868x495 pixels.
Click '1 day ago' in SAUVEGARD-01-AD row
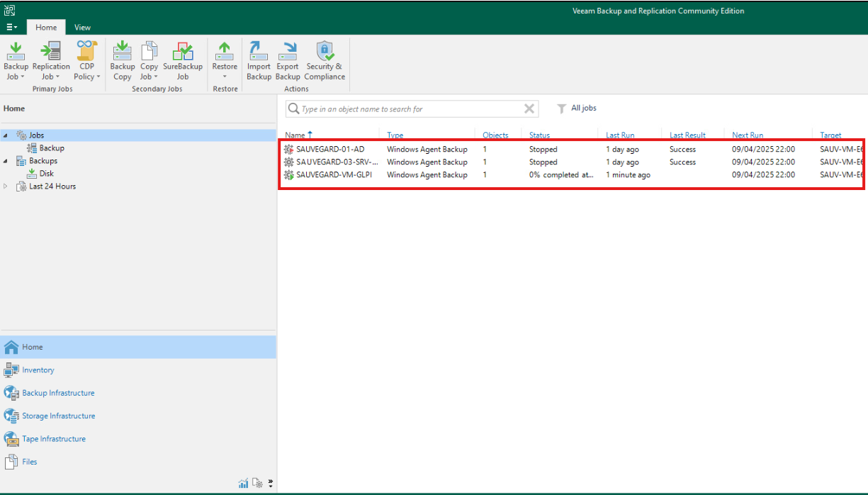click(622, 150)
